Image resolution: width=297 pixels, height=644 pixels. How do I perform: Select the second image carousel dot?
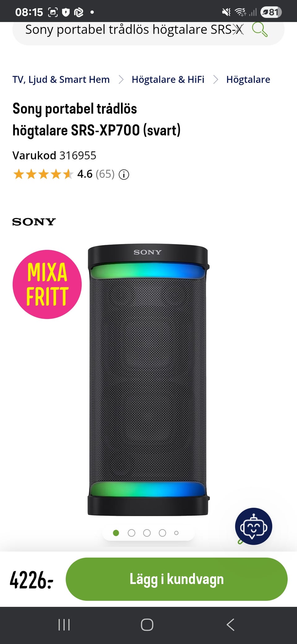click(x=131, y=533)
